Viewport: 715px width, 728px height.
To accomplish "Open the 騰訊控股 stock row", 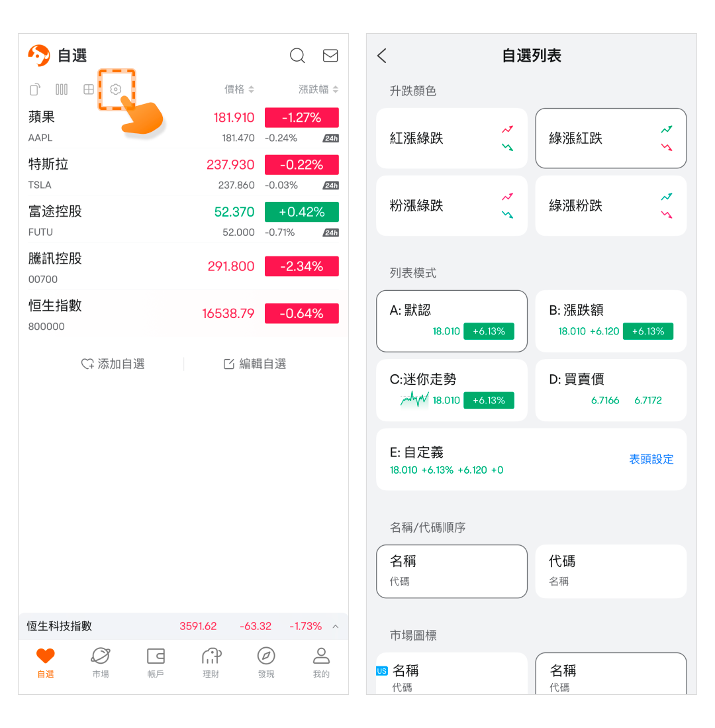I will [183, 267].
